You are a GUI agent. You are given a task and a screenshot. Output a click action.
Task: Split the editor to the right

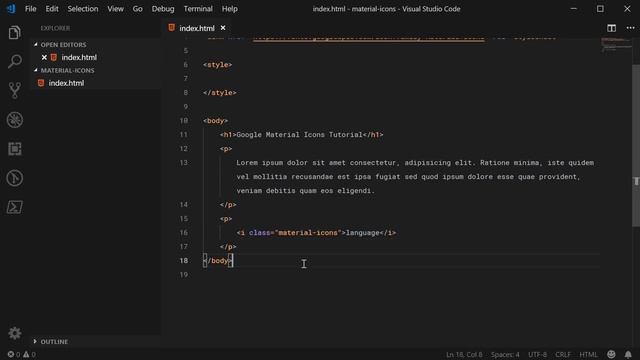611,28
